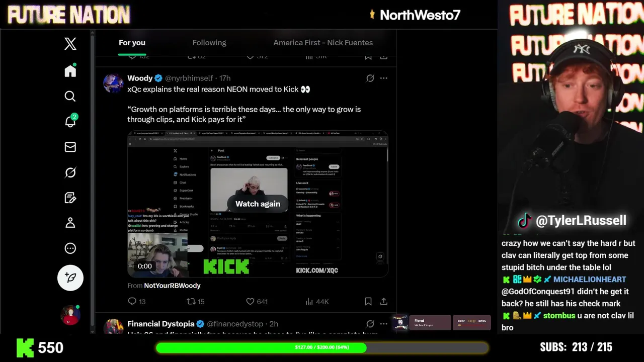Open three-dot menu on Financial Dystopia post
This screenshot has width=644, height=362.
[384, 324]
